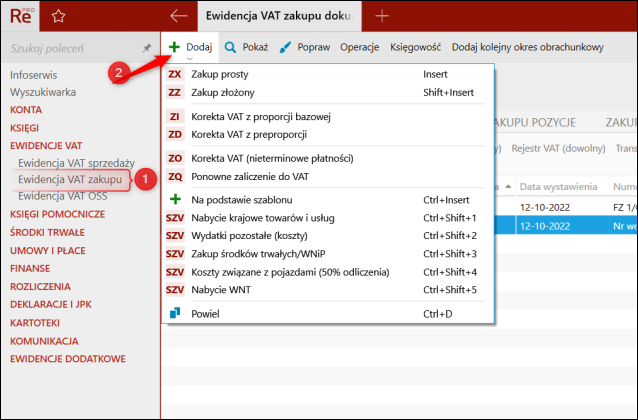
Task: Type in the Szukaj poleceń field
Action: (70, 48)
